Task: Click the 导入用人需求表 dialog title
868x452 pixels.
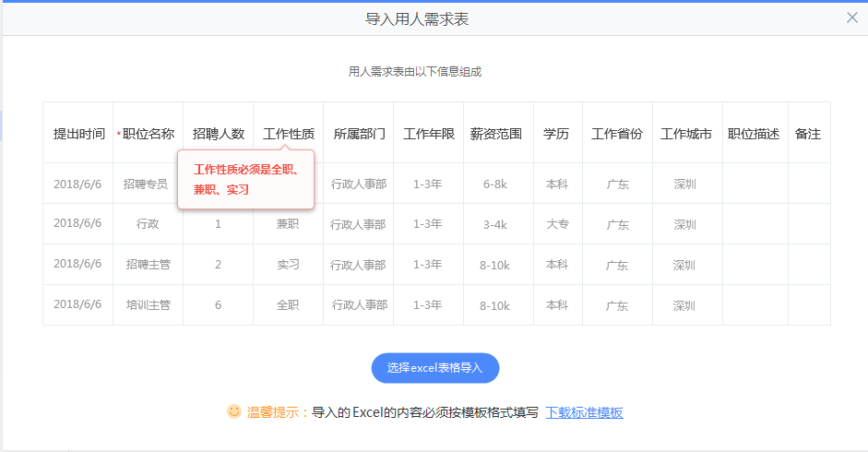Action: [x=417, y=19]
